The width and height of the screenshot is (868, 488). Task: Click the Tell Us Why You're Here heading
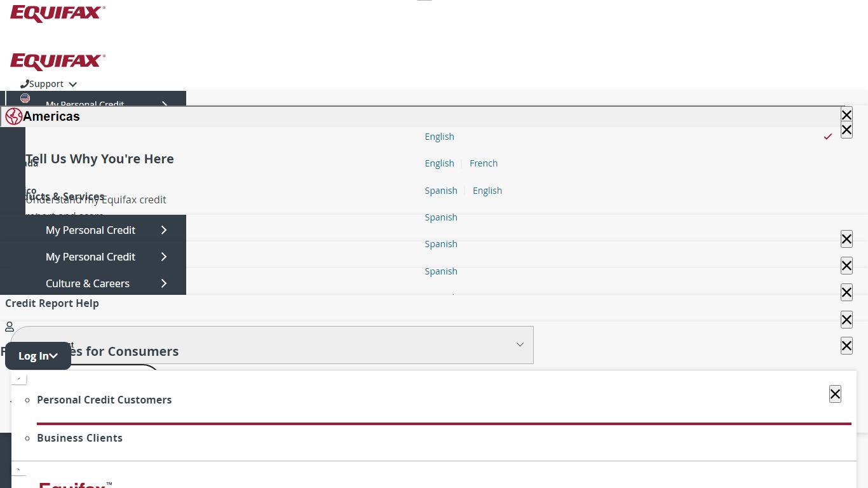click(100, 159)
